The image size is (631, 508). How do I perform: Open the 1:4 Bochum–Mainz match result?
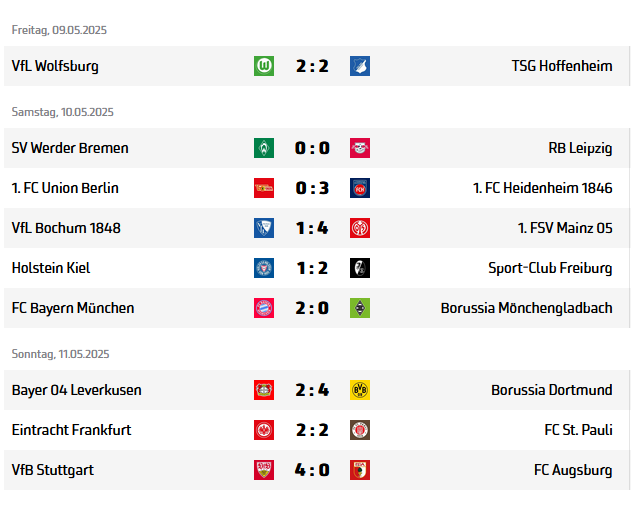[x=312, y=228]
